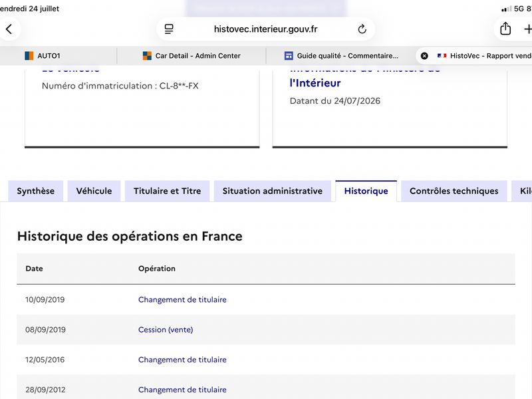Open the page format reader icon
532x399 pixels.
click(169, 29)
